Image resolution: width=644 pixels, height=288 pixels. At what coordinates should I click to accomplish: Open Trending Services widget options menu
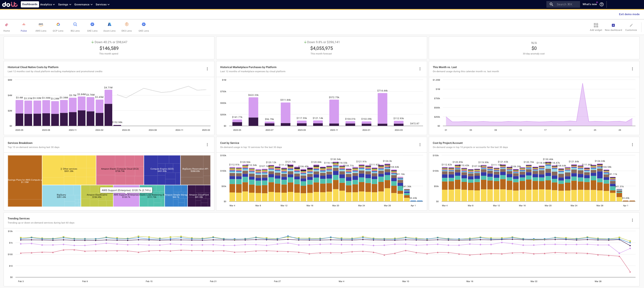632,220
